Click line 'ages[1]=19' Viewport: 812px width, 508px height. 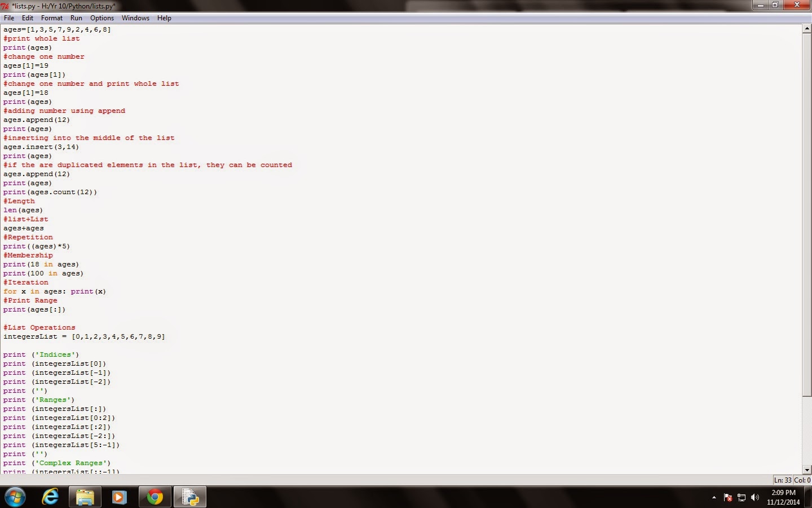point(26,65)
